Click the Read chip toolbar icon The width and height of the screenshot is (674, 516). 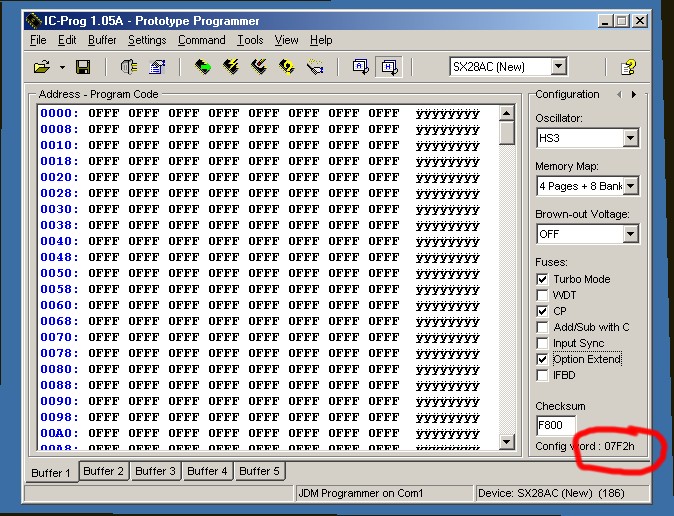203,67
